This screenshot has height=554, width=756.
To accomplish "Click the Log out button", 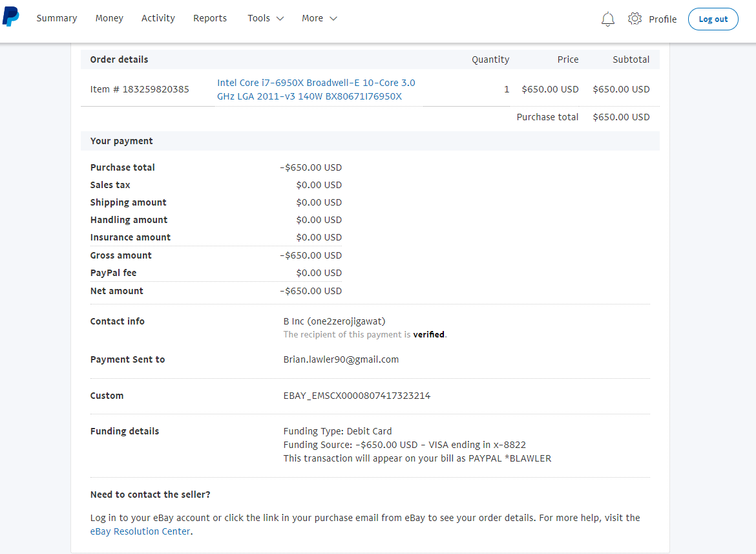I will 713,19.
